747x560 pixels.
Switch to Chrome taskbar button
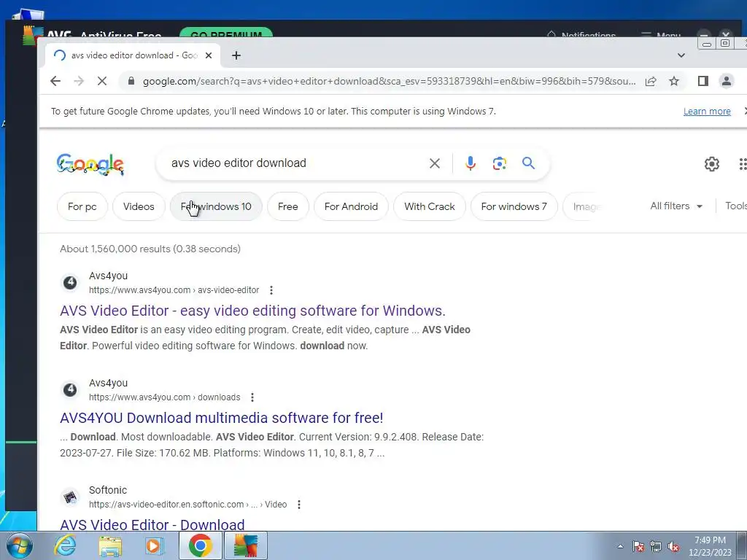200,545
